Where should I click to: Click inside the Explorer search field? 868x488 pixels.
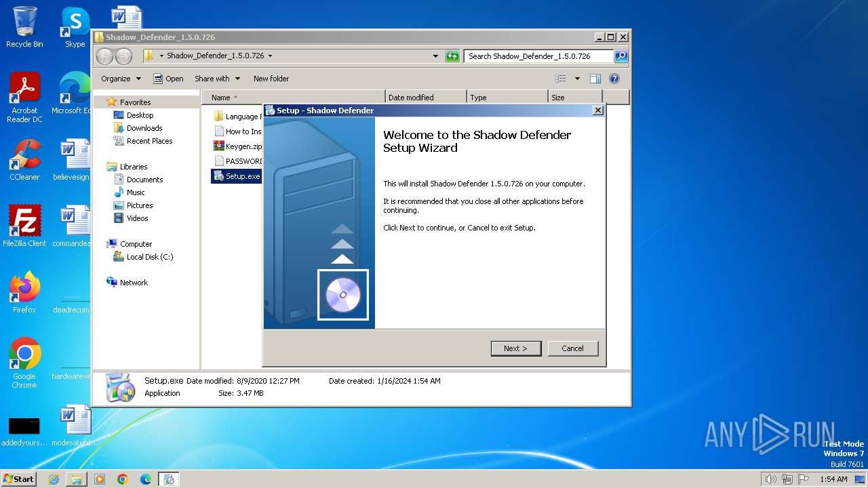[539, 56]
